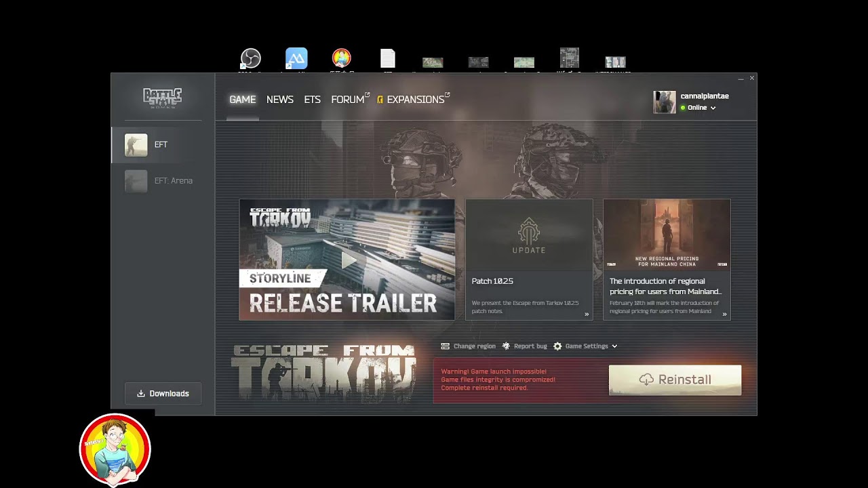868x488 pixels.
Task: Click the Escape from Tarkov logo
Action: click(323, 373)
